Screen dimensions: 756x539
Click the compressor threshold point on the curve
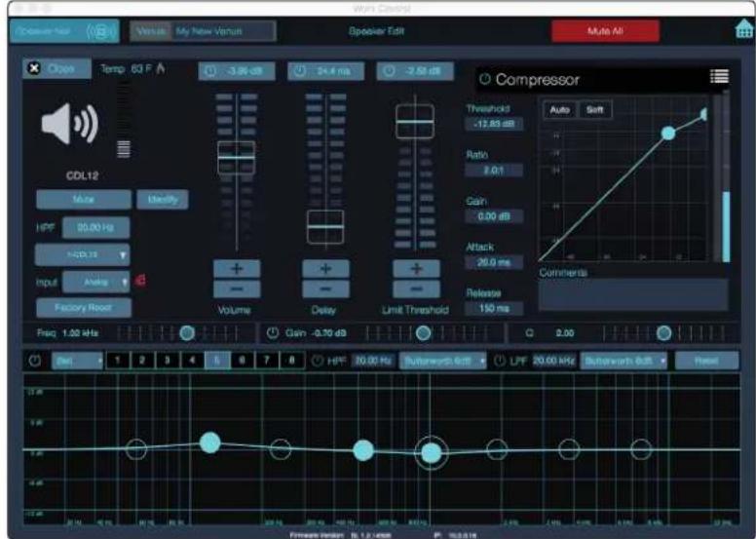click(x=668, y=133)
